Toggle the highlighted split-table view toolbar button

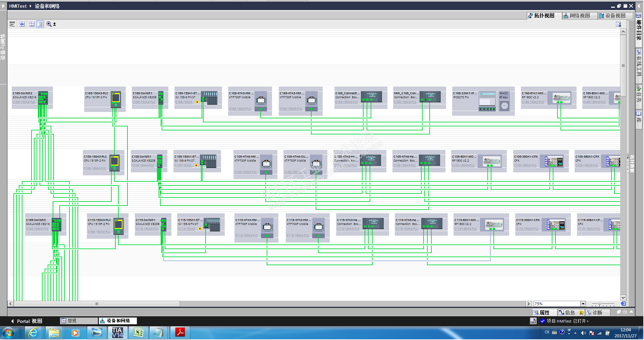coord(40,24)
